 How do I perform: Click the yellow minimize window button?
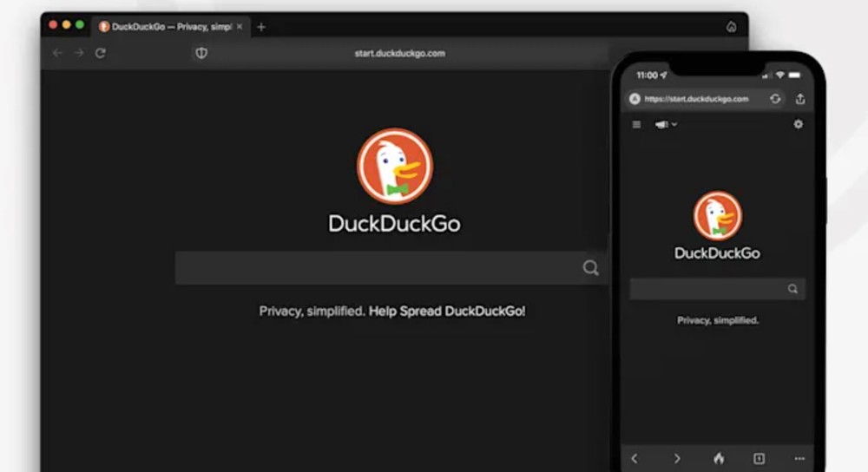67,25
